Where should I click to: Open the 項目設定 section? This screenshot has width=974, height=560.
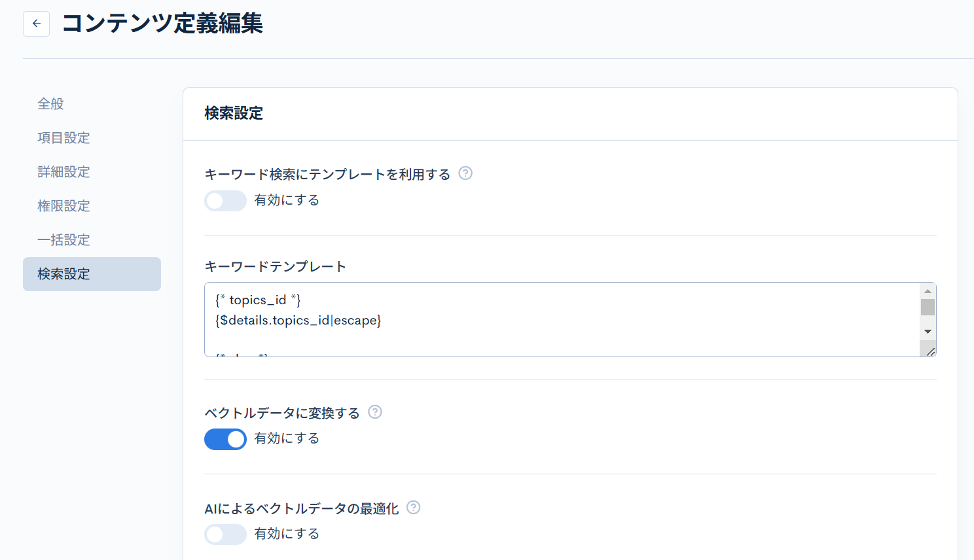coord(63,137)
